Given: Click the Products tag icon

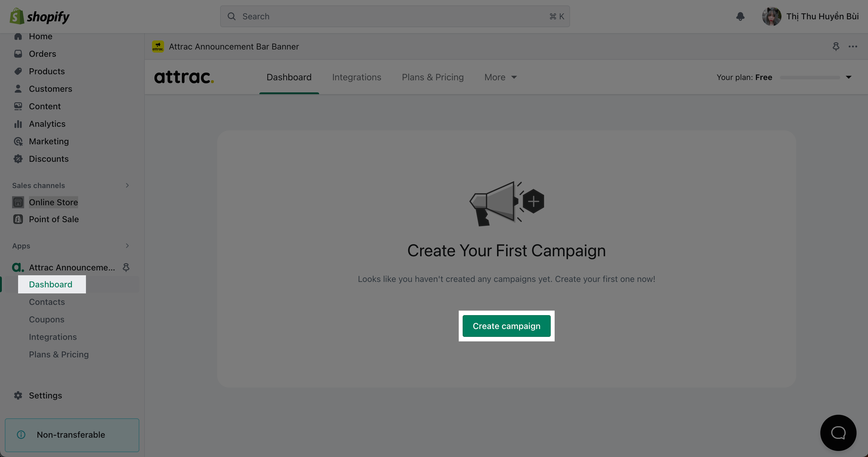Looking at the screenshot, I should [x=18, y=71].
